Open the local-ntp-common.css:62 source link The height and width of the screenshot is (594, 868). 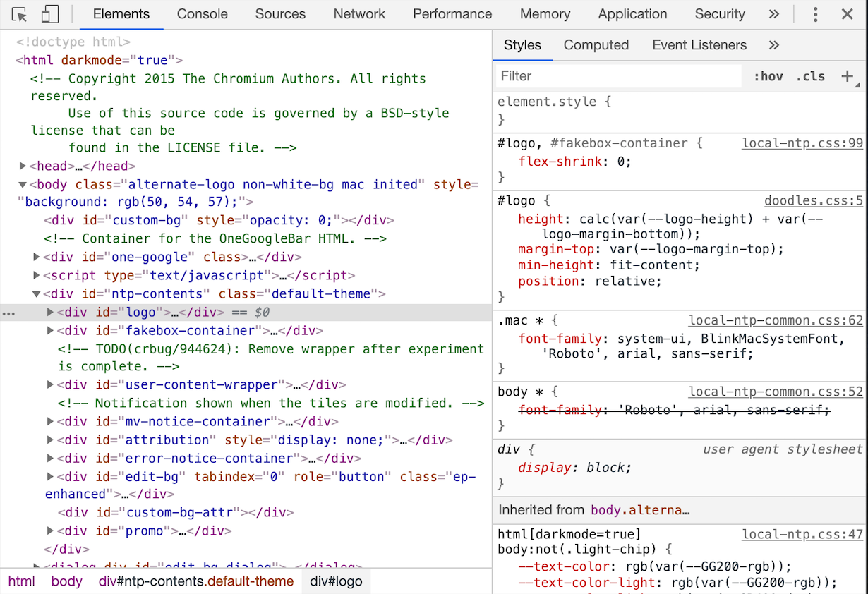(x=776, y=321)
